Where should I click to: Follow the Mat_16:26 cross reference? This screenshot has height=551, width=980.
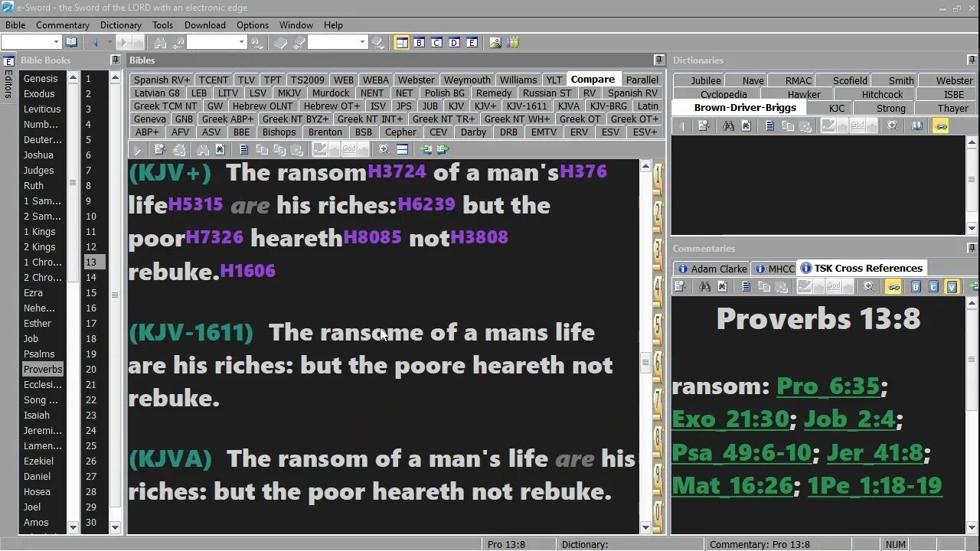point(732,485)
